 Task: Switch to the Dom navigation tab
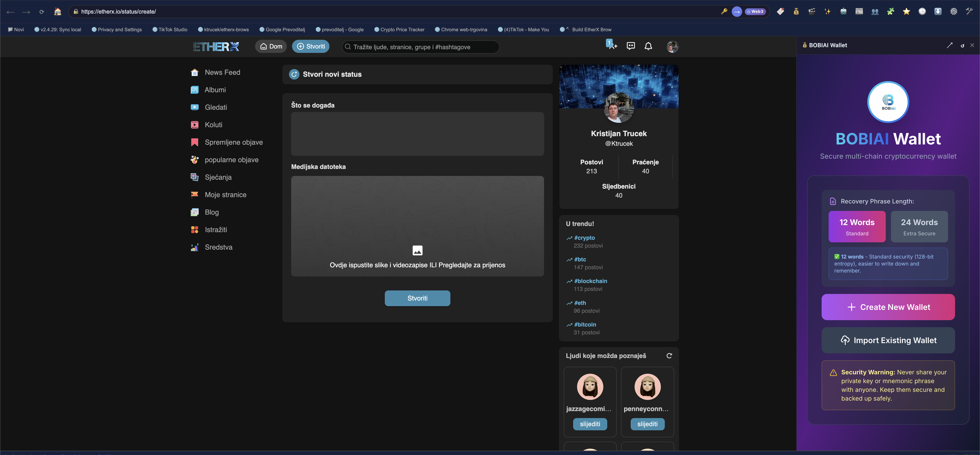click(271, 46)
